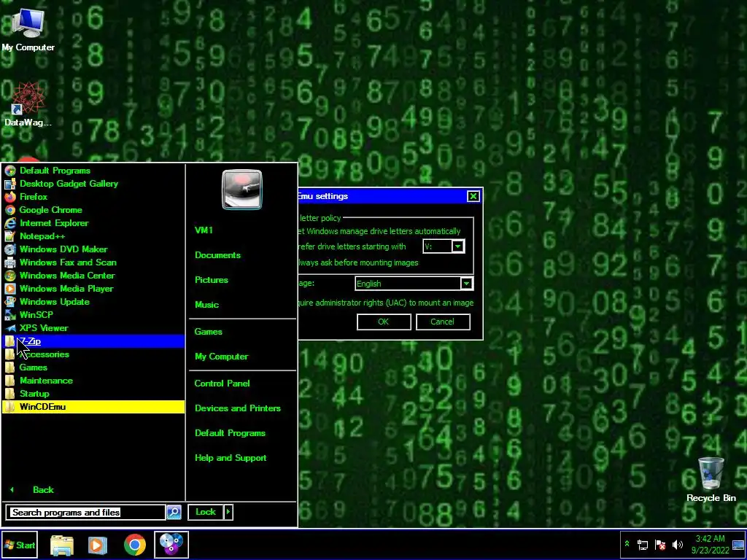Screen dimensions: 747x560
Task: Close the WinCDEmu settings dialog
Action: [473, 196]
